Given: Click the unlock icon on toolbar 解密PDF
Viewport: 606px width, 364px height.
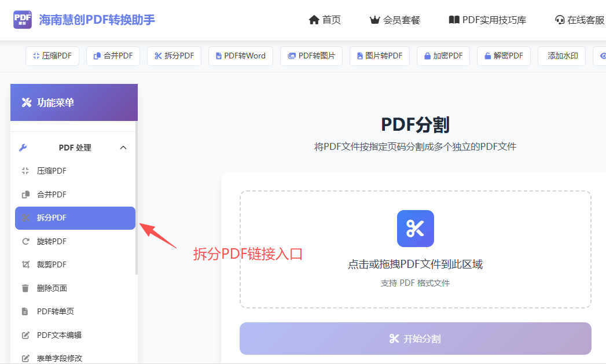Looking at the screenshot, I should pos(488,56).
